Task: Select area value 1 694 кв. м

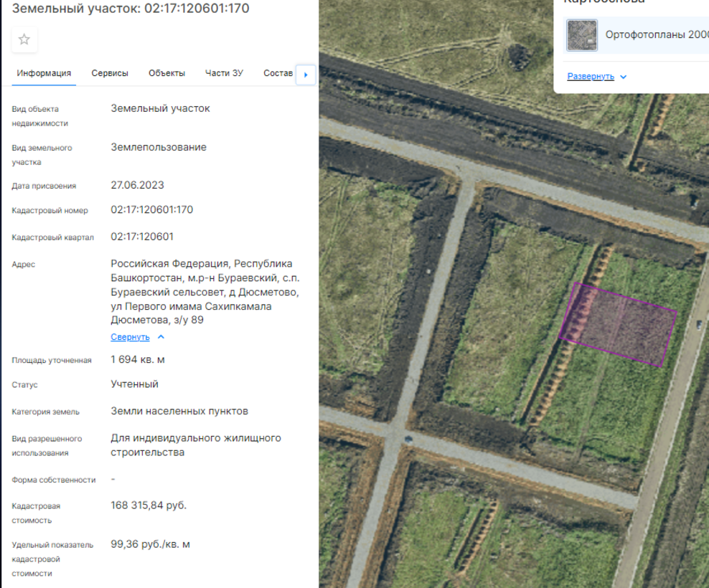Action: 138,360
